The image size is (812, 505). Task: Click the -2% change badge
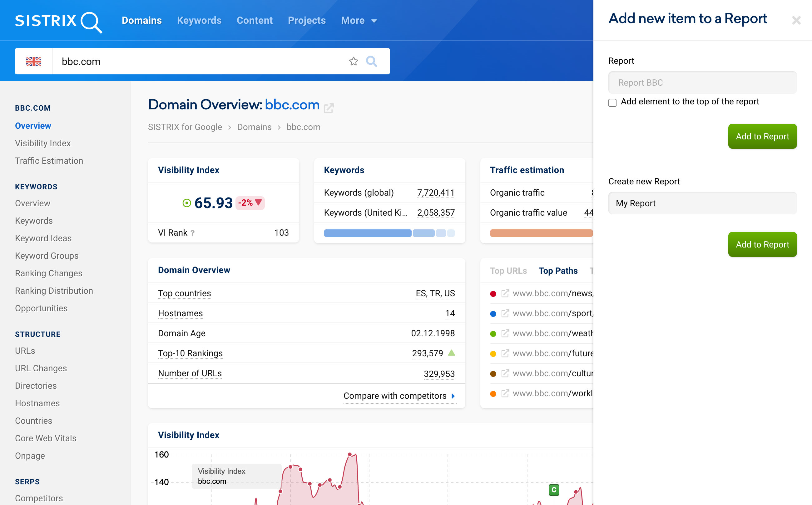250,203
